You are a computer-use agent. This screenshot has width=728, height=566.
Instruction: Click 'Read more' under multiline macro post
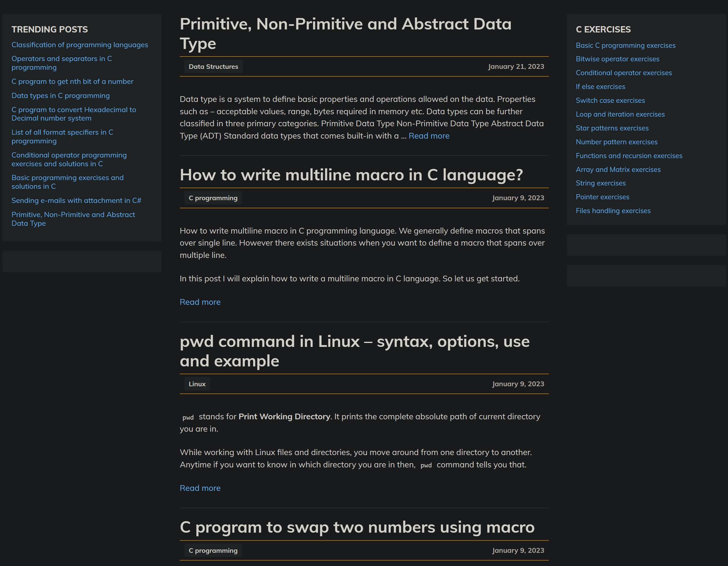click(x=200, y=302)
